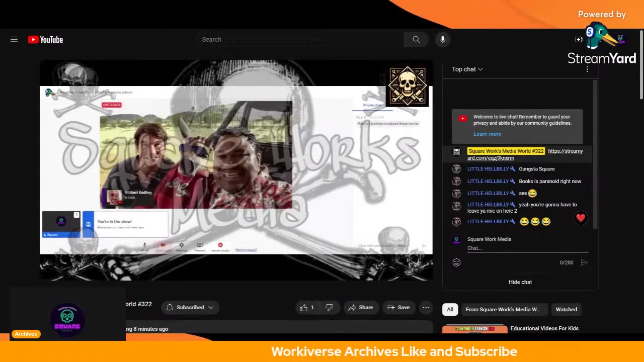644x362 pixels.
Task: Click the skull badge on the video
Action: pyautogui.click(x=408, y=86)
